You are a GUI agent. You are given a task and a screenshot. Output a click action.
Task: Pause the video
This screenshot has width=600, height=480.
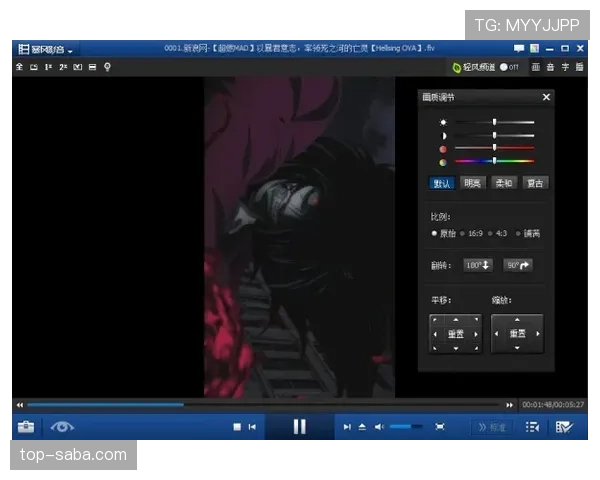pyautogui.click(x=300, y=426)
